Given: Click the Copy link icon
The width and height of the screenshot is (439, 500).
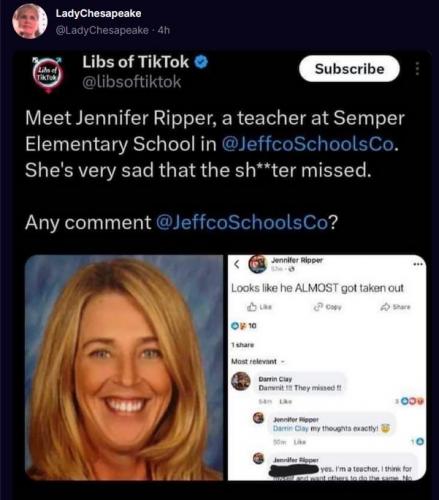Looking at the screenshot, I should [x=318, y=307].
